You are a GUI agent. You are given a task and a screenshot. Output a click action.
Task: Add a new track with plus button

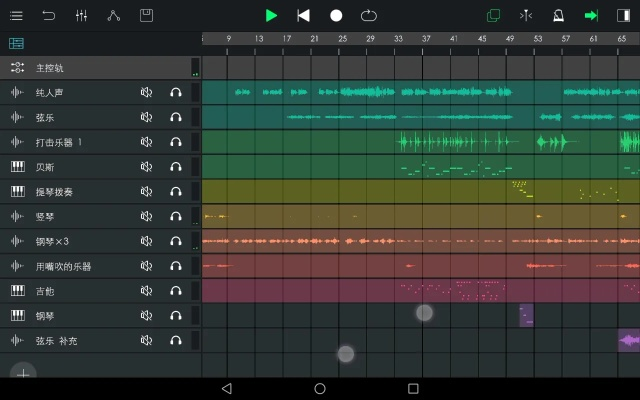coord(22,373)
